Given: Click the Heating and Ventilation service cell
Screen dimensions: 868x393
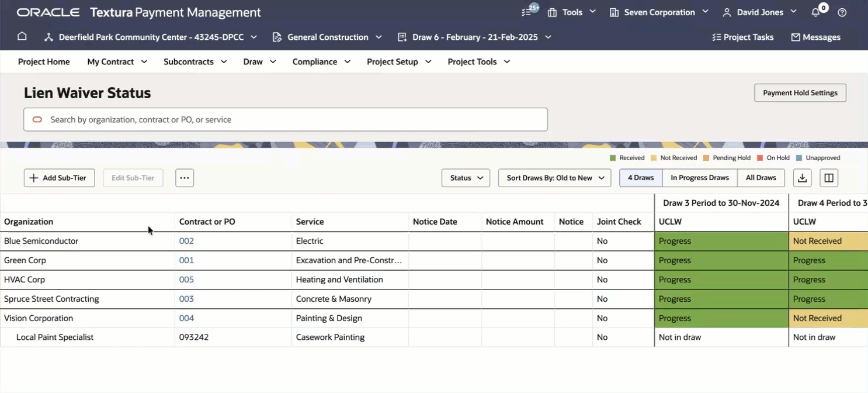Looking at the screenshot, I should tap(350, 280).
